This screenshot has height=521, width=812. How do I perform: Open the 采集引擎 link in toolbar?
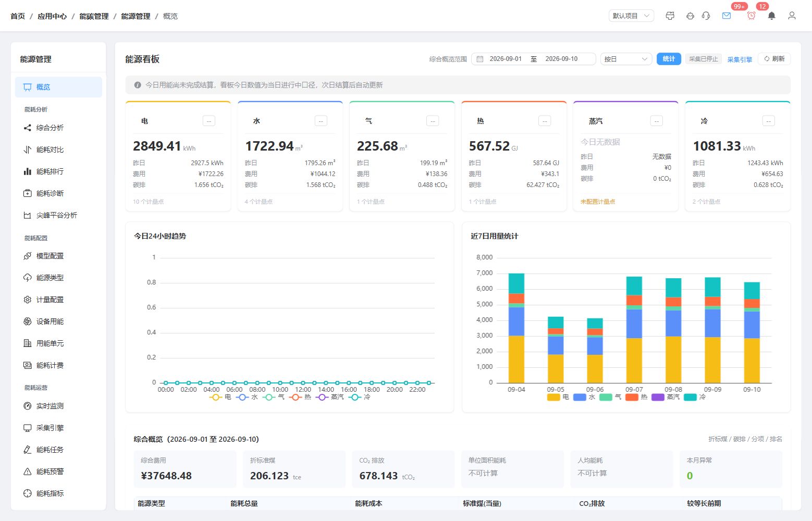pos(740,59)
